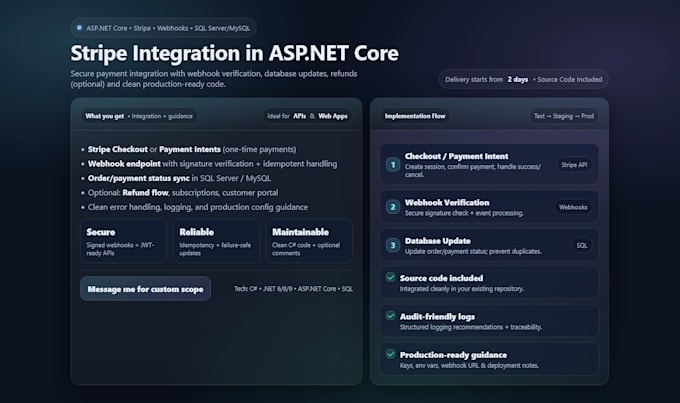This screenshot has width=680, height=403.
Task: Click the Stripe Checkout bullet text
Action: pos(192,149)
